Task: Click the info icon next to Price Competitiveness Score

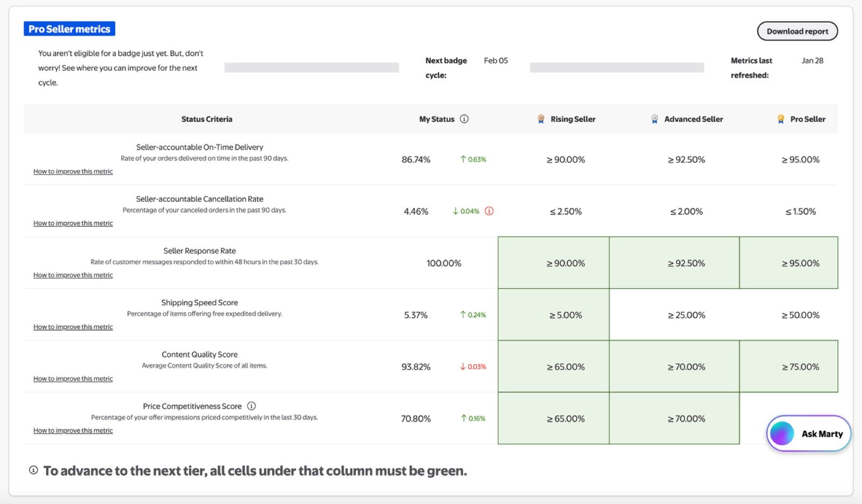Action: 252,406
